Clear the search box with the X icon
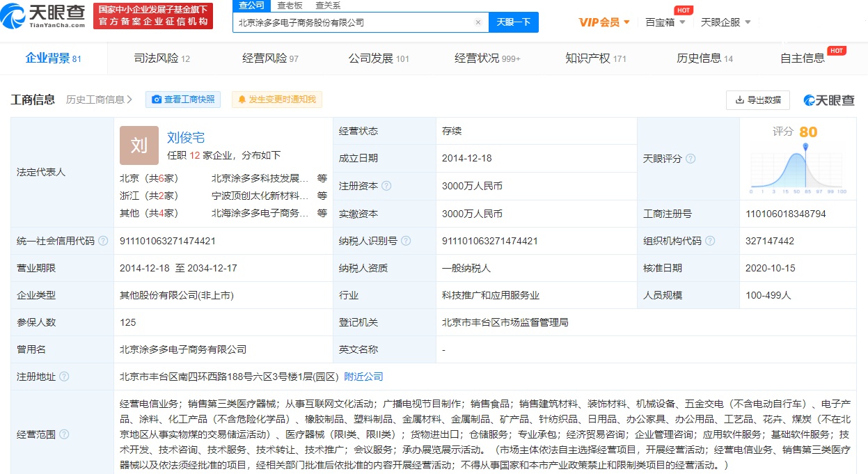 point(478,22)
